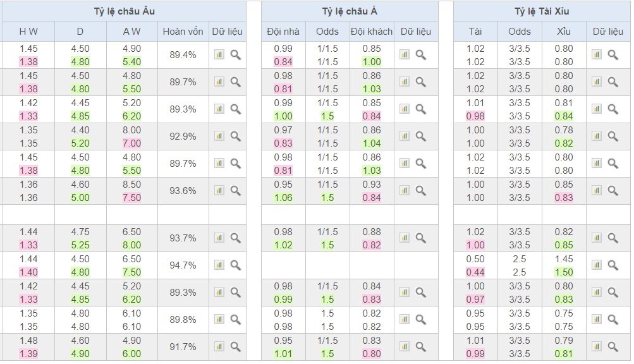Open chart icon in the 91.7% return row
This screenshot has height=364, width=634.
[219, 347]
